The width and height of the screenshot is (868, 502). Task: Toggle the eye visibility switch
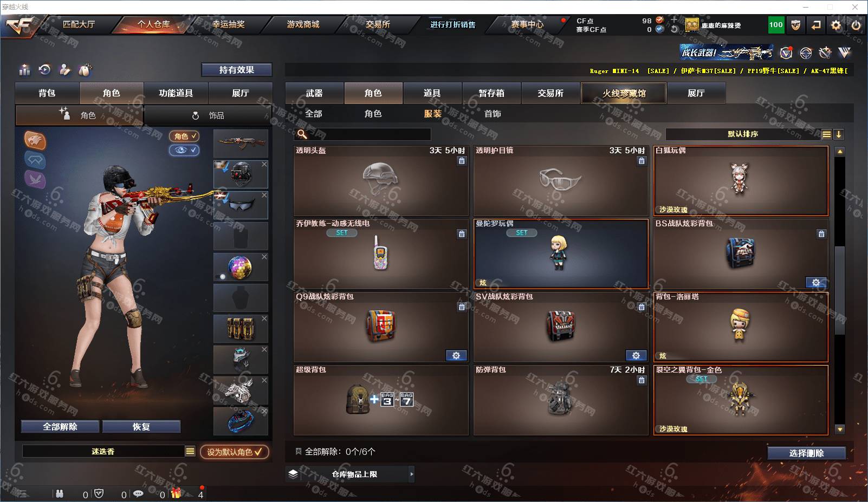184,150
